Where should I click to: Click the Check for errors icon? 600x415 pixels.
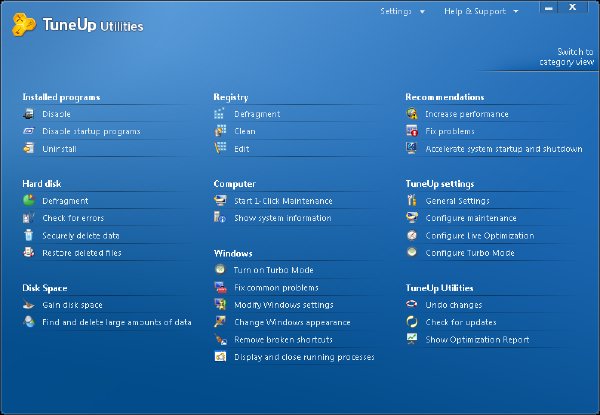[29, 218]
